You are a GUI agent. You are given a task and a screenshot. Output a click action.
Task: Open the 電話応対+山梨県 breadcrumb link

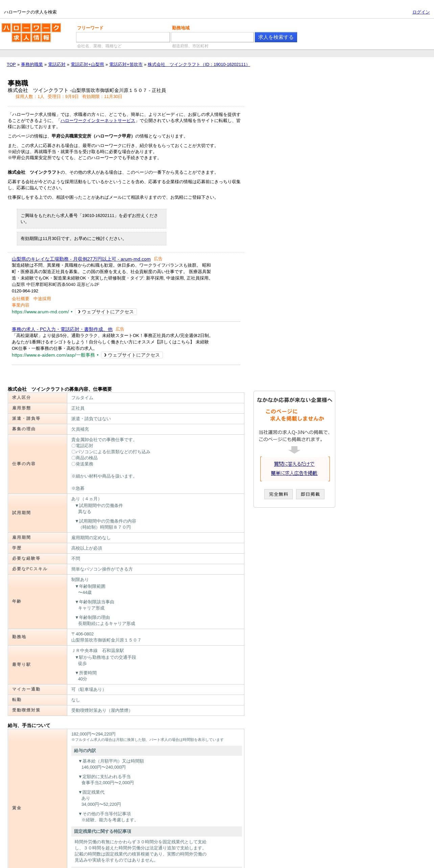tap(87, 65)
